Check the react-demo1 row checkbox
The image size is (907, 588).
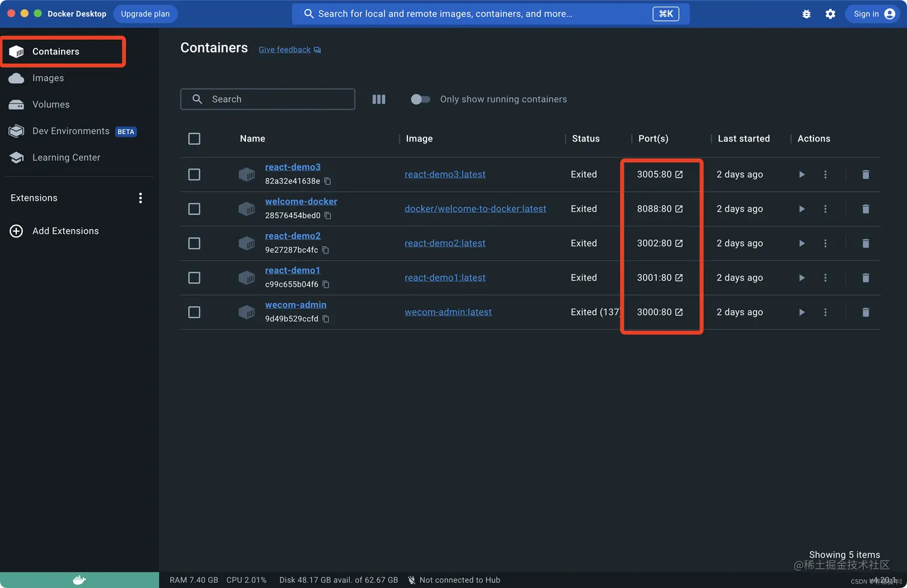194,278
